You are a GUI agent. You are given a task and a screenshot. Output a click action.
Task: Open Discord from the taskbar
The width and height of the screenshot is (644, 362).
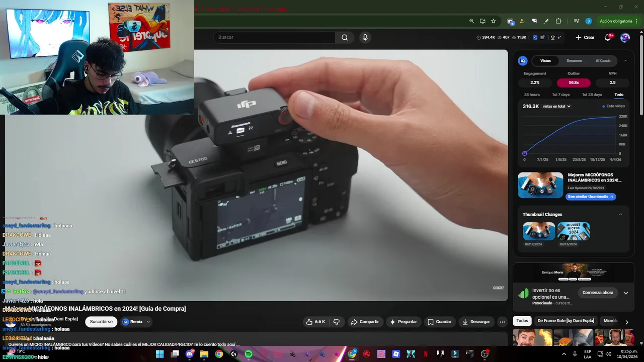click(x=190, y=354)
